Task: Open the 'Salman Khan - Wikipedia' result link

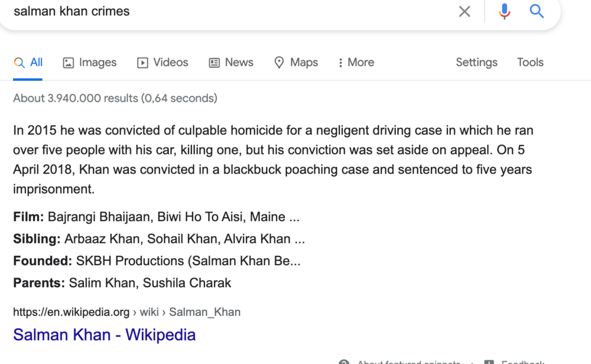Action: pyautogui.click(x=105, y=334)
